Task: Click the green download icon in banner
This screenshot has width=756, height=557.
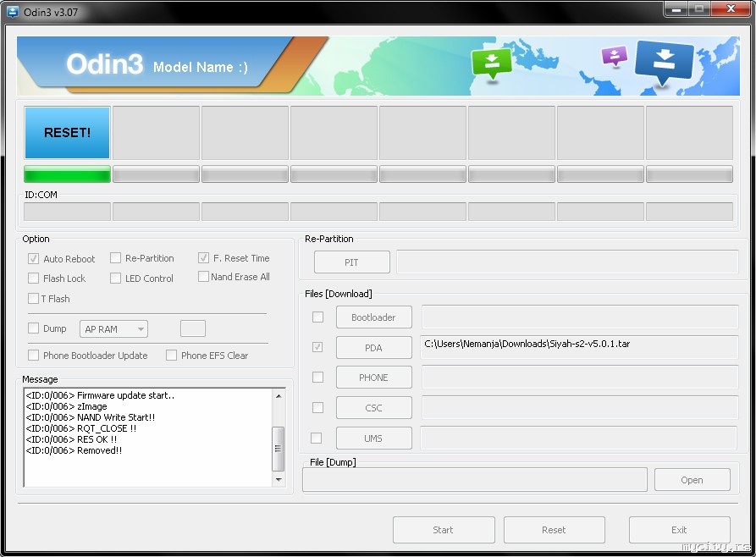Action: [491, 63]
